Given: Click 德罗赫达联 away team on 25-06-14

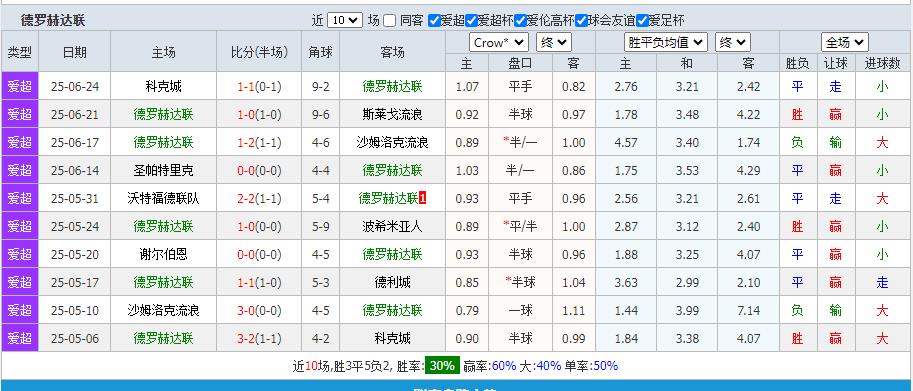Looking at the screenshot, I should 392,170.
